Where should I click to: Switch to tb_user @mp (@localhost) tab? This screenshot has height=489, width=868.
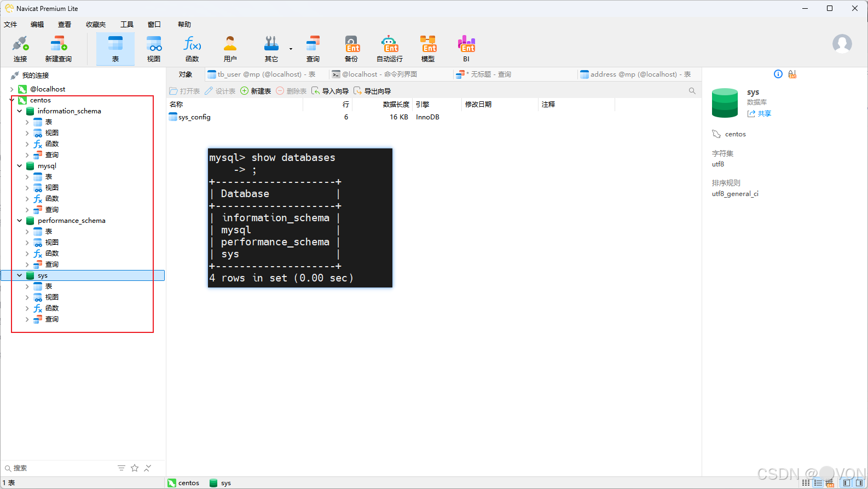(x=267, y=74)
